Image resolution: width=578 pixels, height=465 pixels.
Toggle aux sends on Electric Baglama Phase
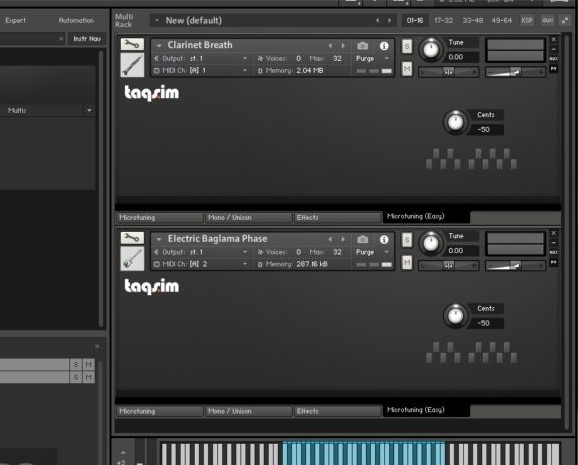click(x=553, y=252)
